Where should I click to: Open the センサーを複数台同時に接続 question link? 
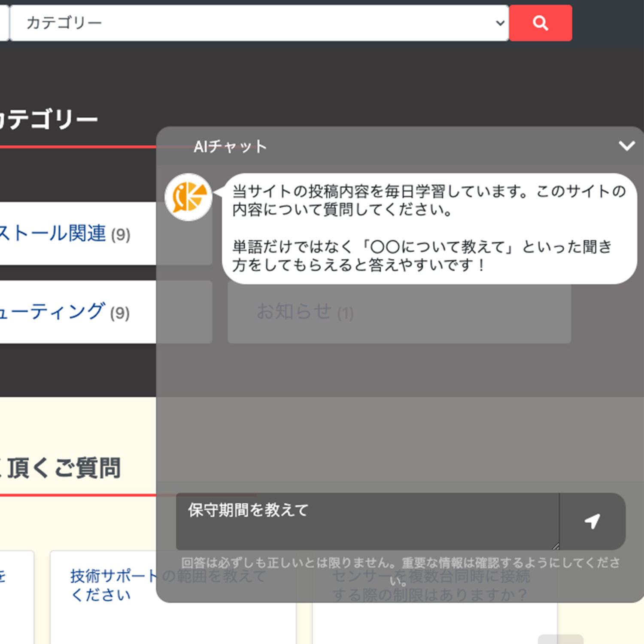point(431,585)
